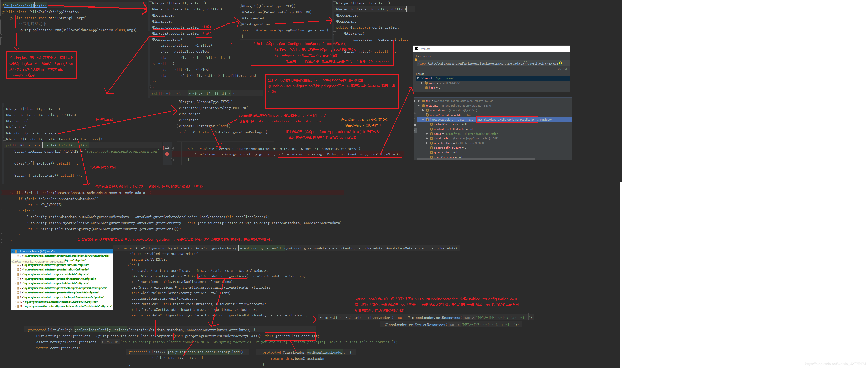Click the fold marker beside @Import AutoConfigurationImportSelector
Image resolution: width=868 pixels, height=368 pixels.
(4, 139)
